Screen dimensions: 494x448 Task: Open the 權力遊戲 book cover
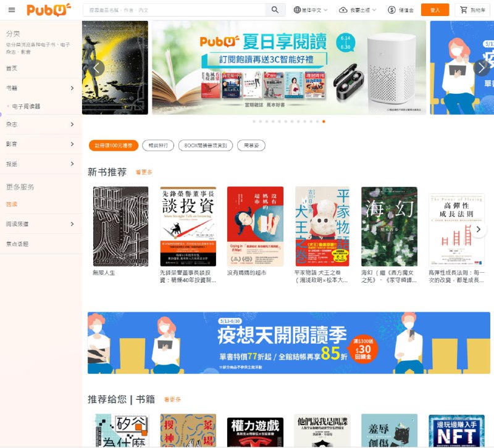coord(255,431)
